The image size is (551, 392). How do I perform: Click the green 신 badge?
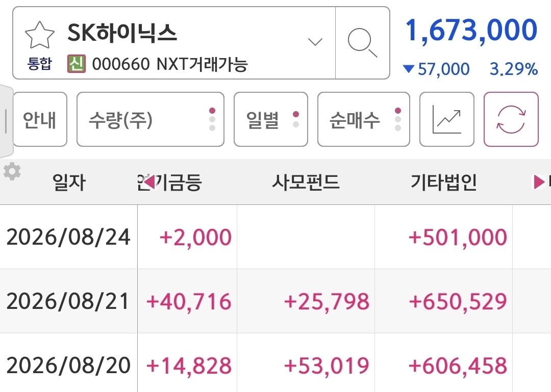pyautogui.click(x=76, y=64)
